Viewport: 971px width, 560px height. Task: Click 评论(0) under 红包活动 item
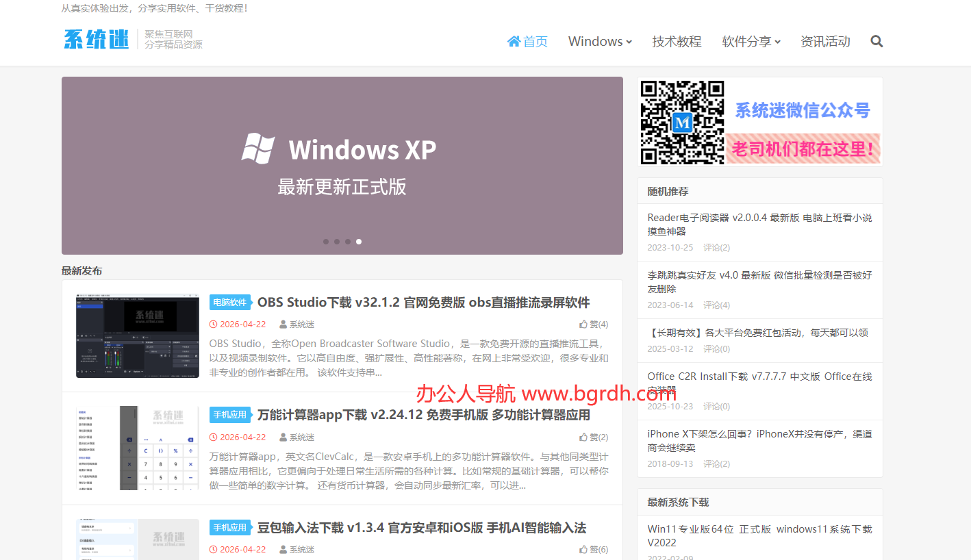pyautogui.click(x=716, y=349)
